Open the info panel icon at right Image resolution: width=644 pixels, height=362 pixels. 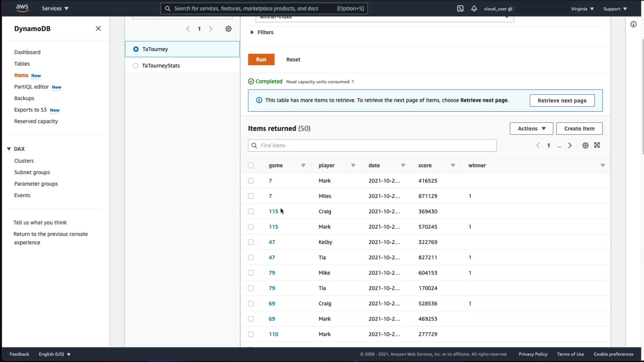click(x=633, y=24)
